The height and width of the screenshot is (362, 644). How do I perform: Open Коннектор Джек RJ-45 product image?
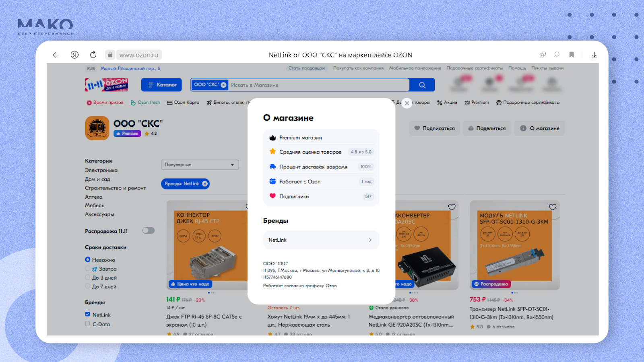[208, 245]
